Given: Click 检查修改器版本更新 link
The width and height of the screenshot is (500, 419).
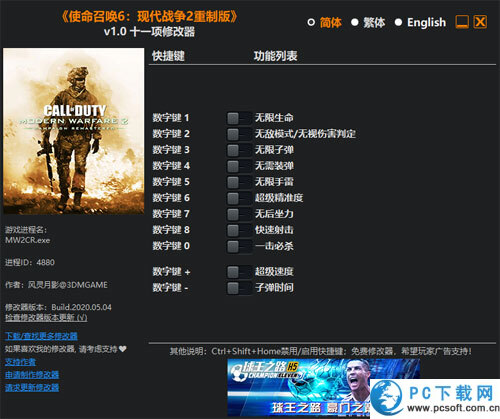Looking at the screenshot, I should 46,318.
